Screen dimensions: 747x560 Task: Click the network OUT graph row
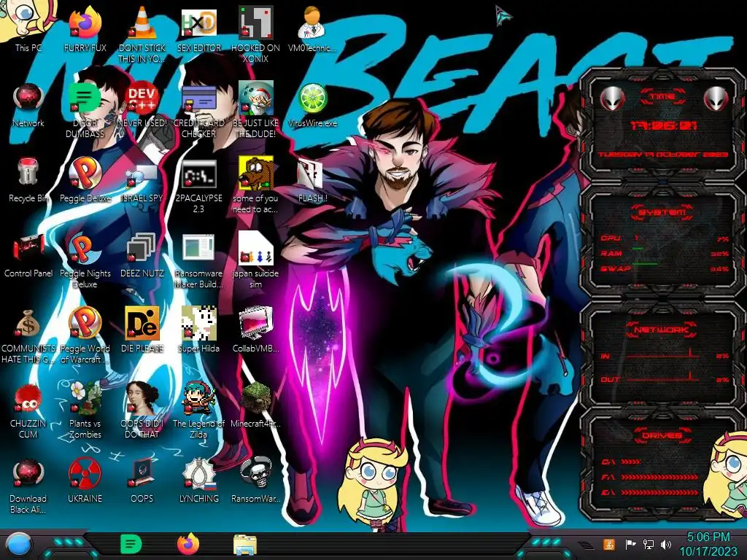point(665,379)
